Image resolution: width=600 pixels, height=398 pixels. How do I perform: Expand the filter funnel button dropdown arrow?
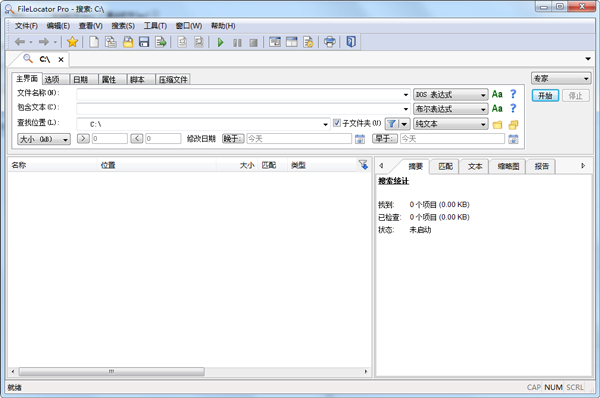(x=404, y=124)
